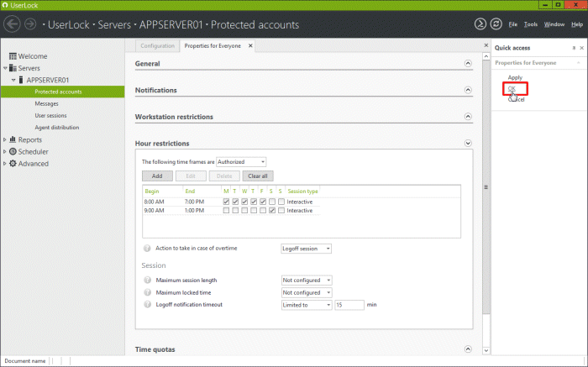
Task: Click Apply in Quick access panel
Action: pyautogui.click(x=515, y=77)
